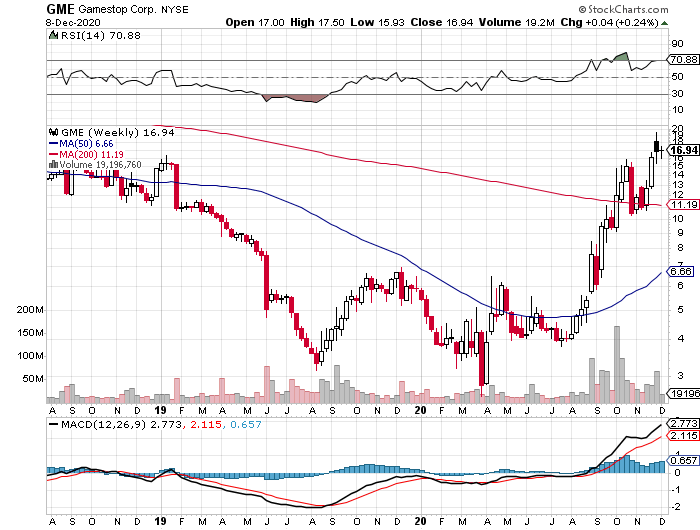700x530 pixels.
Task: Click the 19 year marker on price chart axis
Action: click(160, 410)
